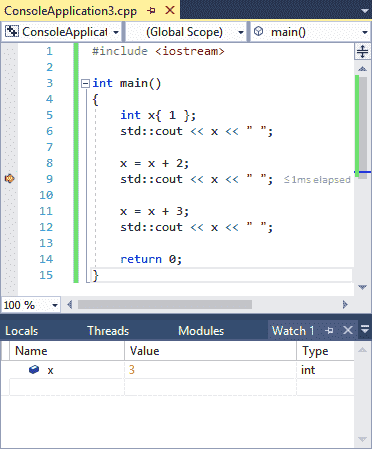The image size is (372, 449).
Task: Switch to the Threads tab
Action: click(108, 331)
